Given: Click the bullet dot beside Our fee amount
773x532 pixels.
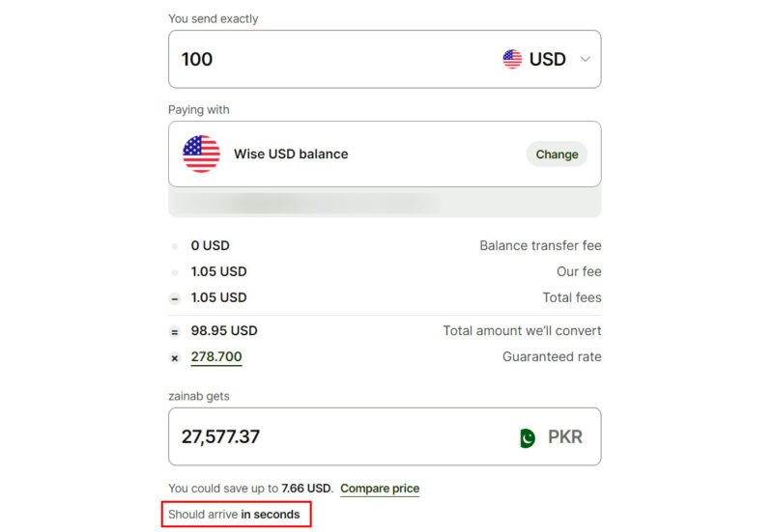Looking at the screenshot, I should (x=175, y=272).
